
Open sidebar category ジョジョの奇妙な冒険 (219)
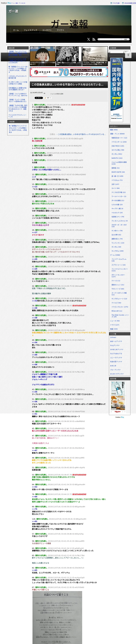point(119,163)
